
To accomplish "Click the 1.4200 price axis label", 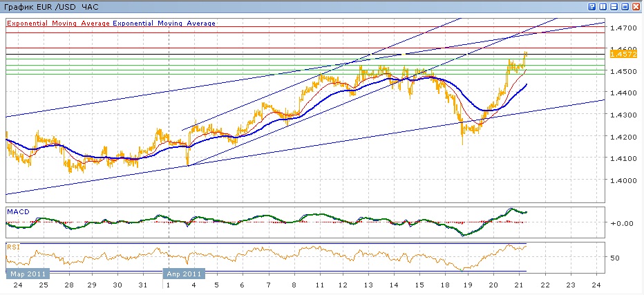I will point(623,136).
